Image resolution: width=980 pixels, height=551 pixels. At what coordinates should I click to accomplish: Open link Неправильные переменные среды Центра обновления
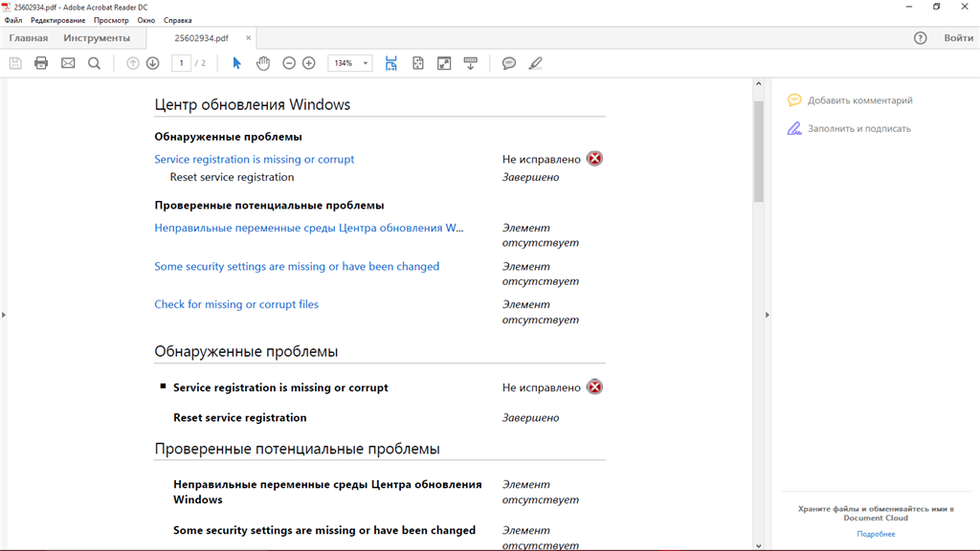(309, 228)
